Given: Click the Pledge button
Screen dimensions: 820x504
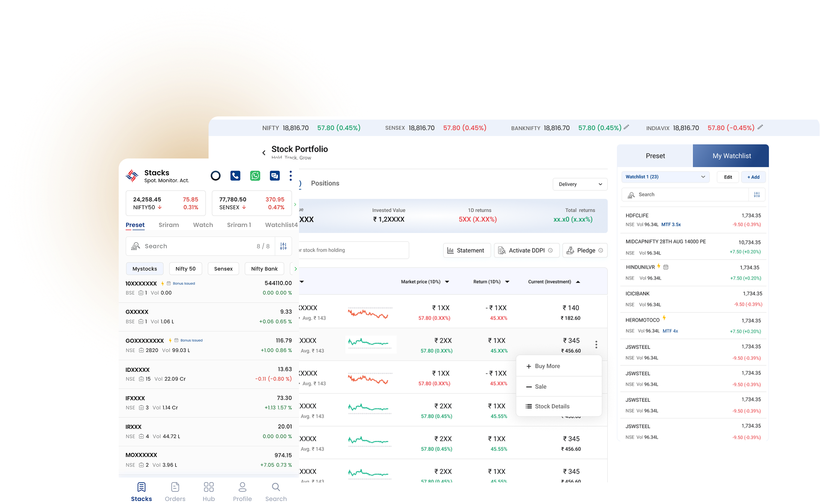Looking at the screenshot, I should pos(585,250).
